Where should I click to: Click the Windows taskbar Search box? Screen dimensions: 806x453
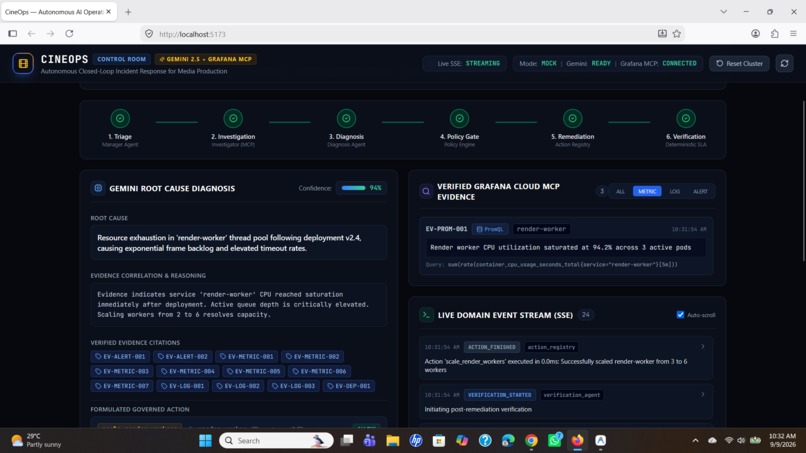[276, 441]
